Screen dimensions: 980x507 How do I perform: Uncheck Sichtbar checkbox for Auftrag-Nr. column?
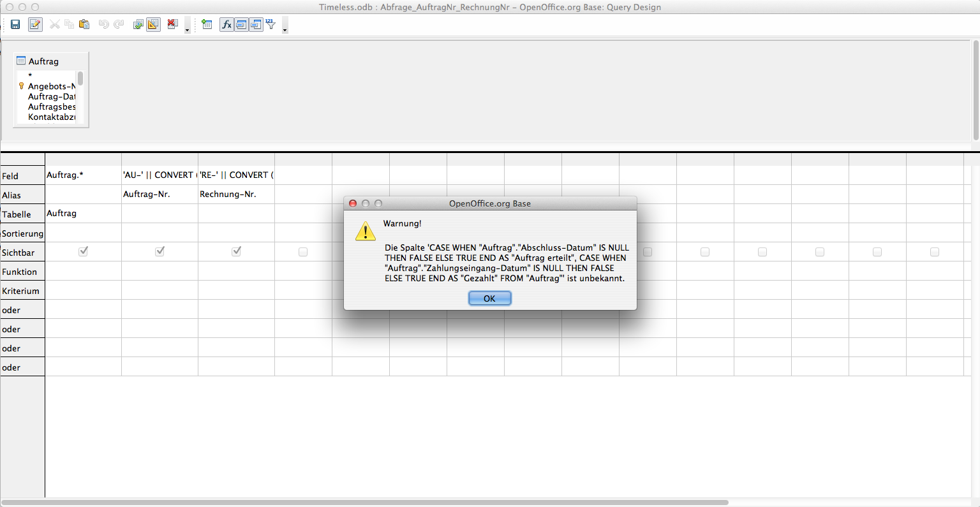point(160,252)
